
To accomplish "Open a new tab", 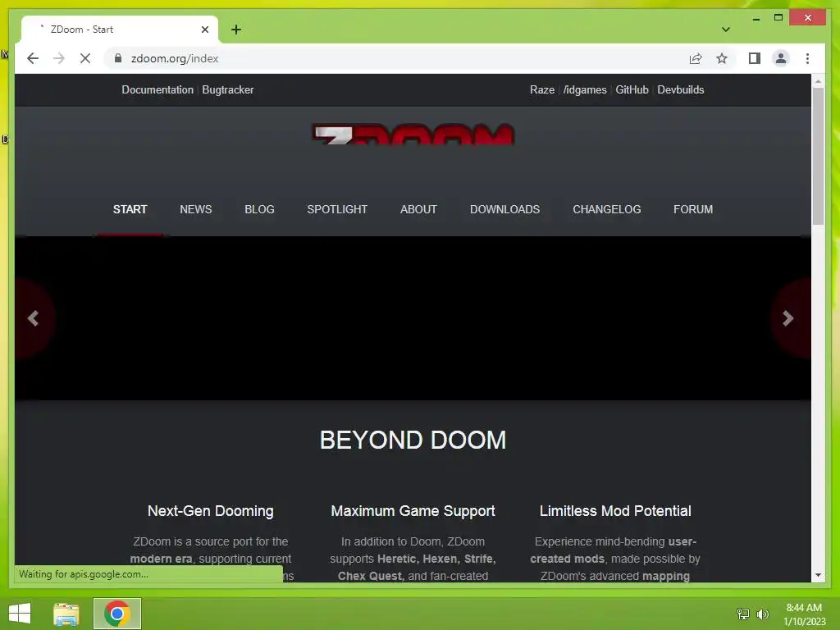I will click(236, 30).
